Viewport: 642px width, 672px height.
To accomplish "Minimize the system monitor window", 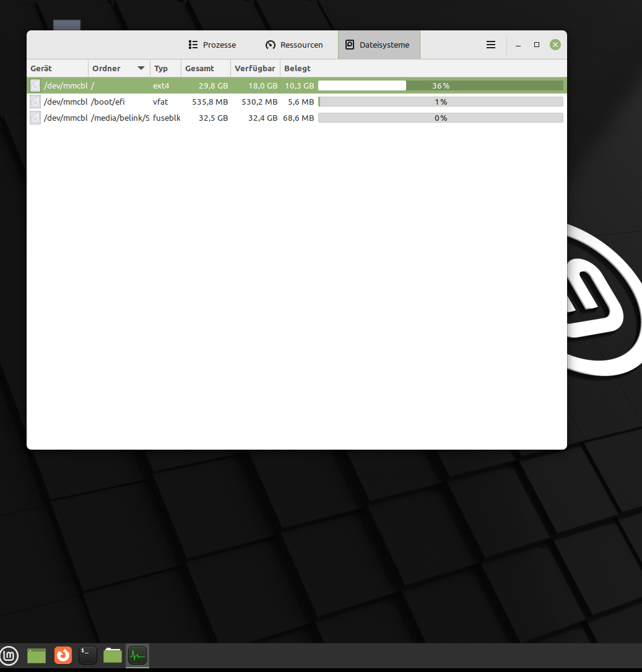I will pyautogui.click(x=518, y=45).
